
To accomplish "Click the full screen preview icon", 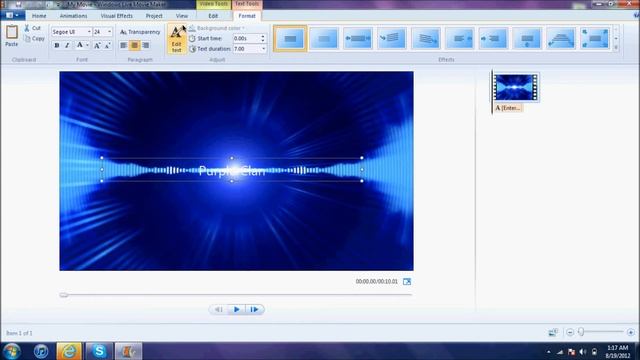I will point(407,282).
